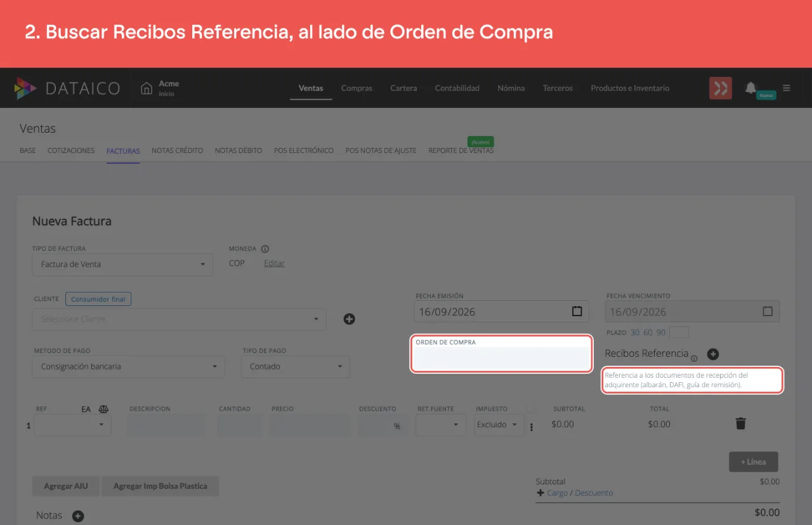Viewport: 812px width, 525px height.
Task: Open the hamburger menu
Action: [x=787, y=88]
